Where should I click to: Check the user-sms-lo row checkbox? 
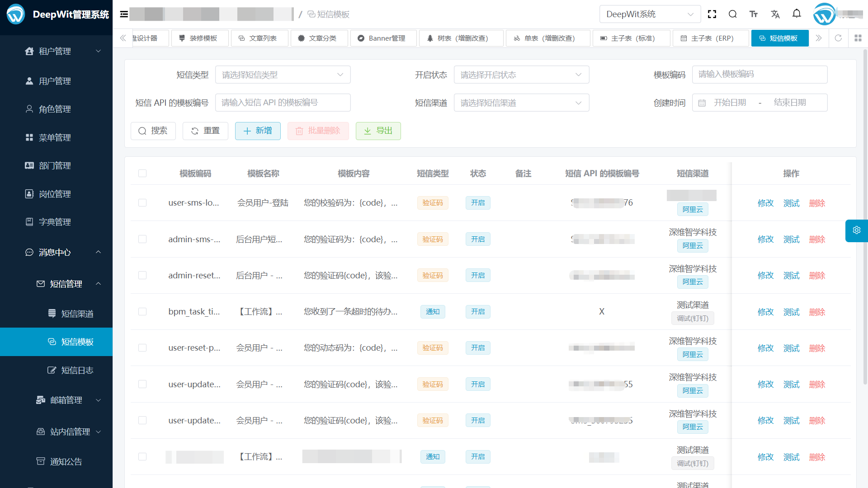pyautogui.click(x=142, y=202)
